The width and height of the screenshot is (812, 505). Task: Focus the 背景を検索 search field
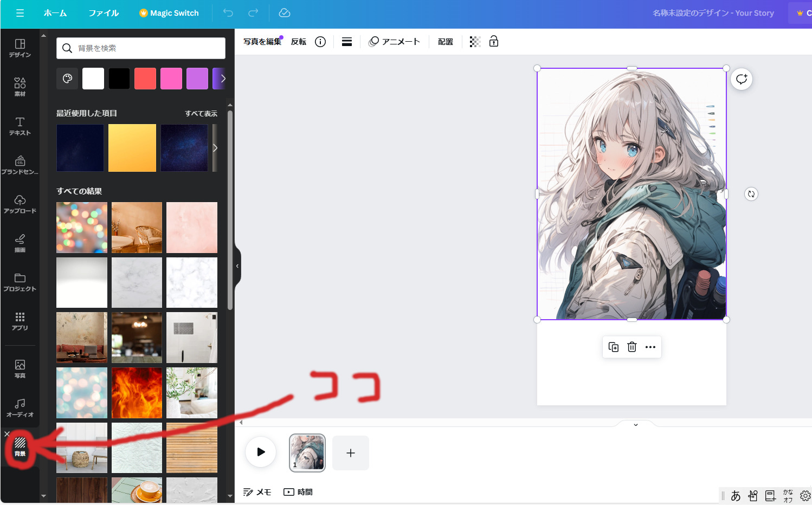click(x=141, y=48)
